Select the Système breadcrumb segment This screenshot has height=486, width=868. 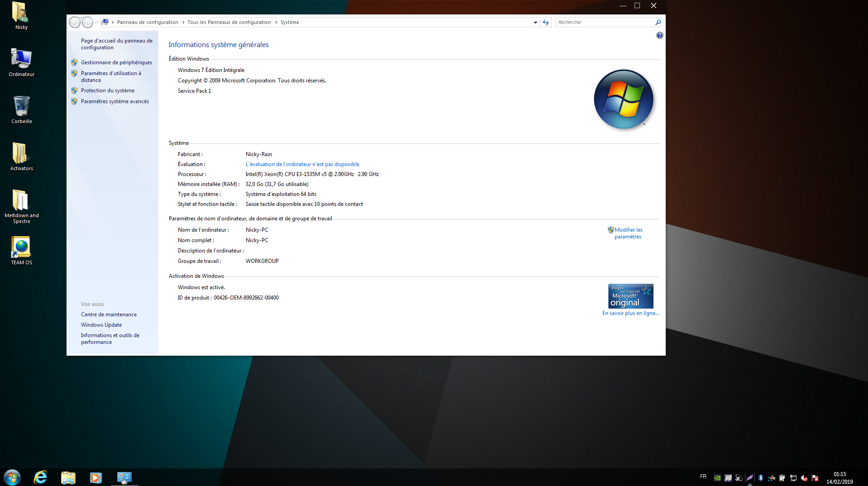(x=290, y=22)
